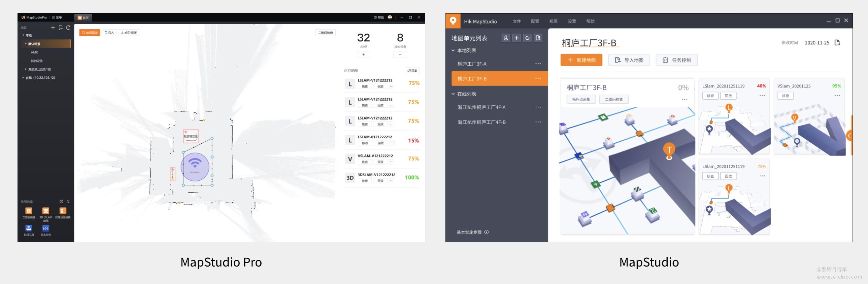Open the 二维码核查 shortcut tool icon
The image size is (868, 284).
[x=29, y=211]
